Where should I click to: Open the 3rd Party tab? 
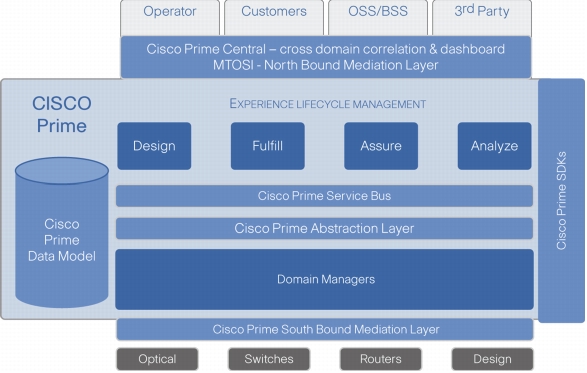pyautogui.click(x=482, y=18)
